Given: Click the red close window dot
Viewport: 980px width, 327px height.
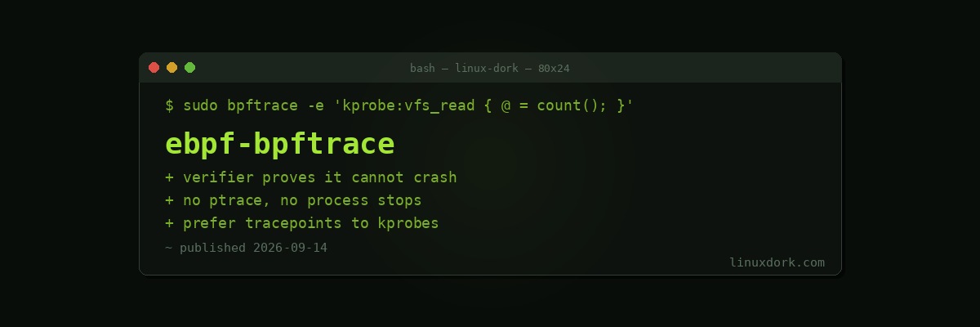Looking at the screenshot, I should (x=154, y=68).
